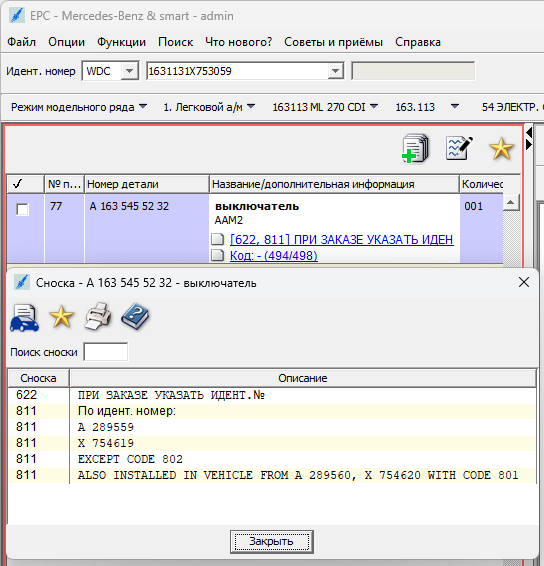Click the ident number text 1631131X753059
The width and height of the screenshot is (544, 566).
(x=190, y=71)
